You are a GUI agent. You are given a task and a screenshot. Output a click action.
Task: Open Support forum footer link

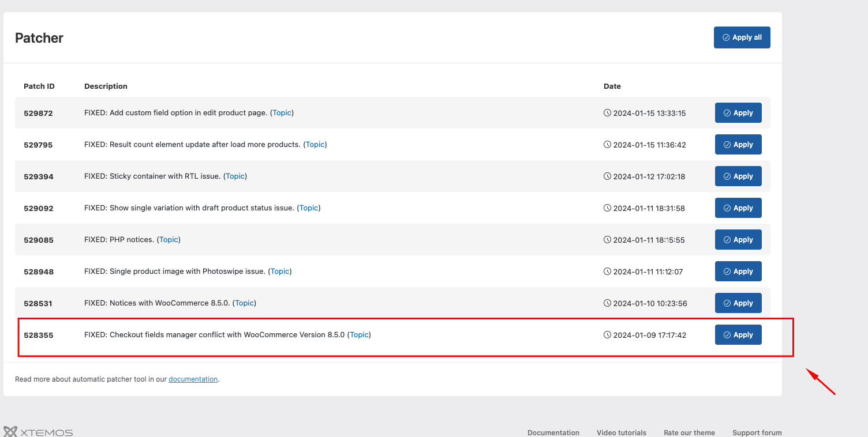[757, 432]
